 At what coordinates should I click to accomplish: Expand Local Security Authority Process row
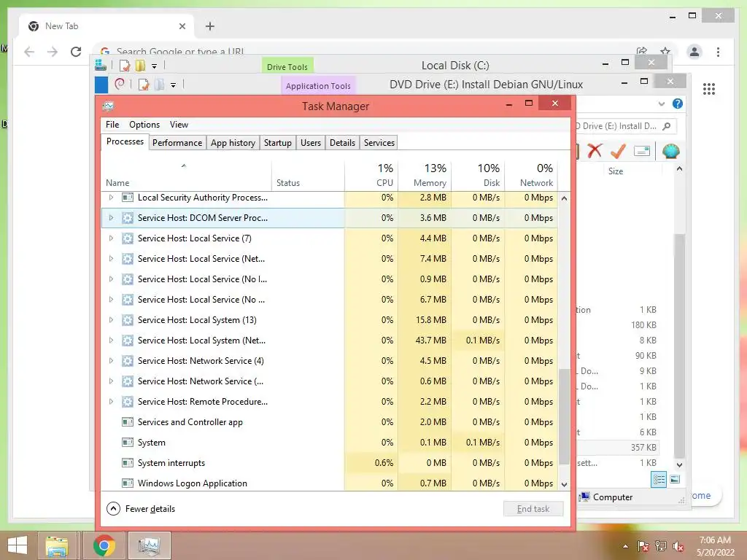(111, 197)
